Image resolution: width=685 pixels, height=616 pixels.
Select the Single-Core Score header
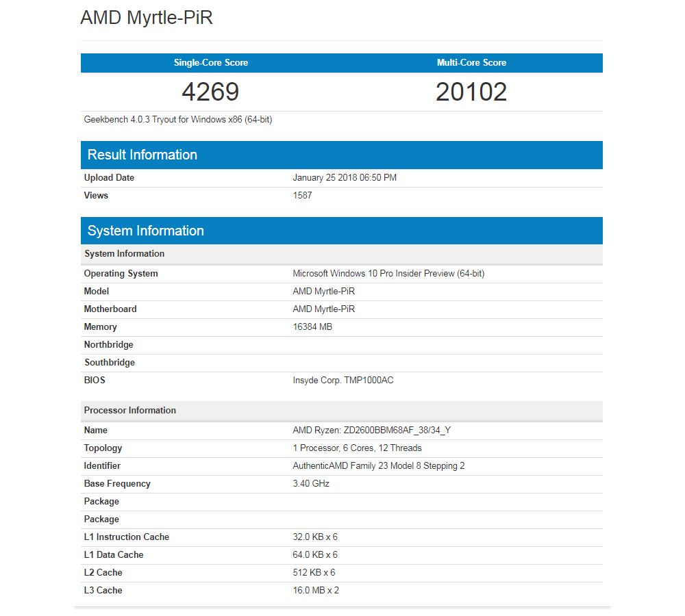210,62
